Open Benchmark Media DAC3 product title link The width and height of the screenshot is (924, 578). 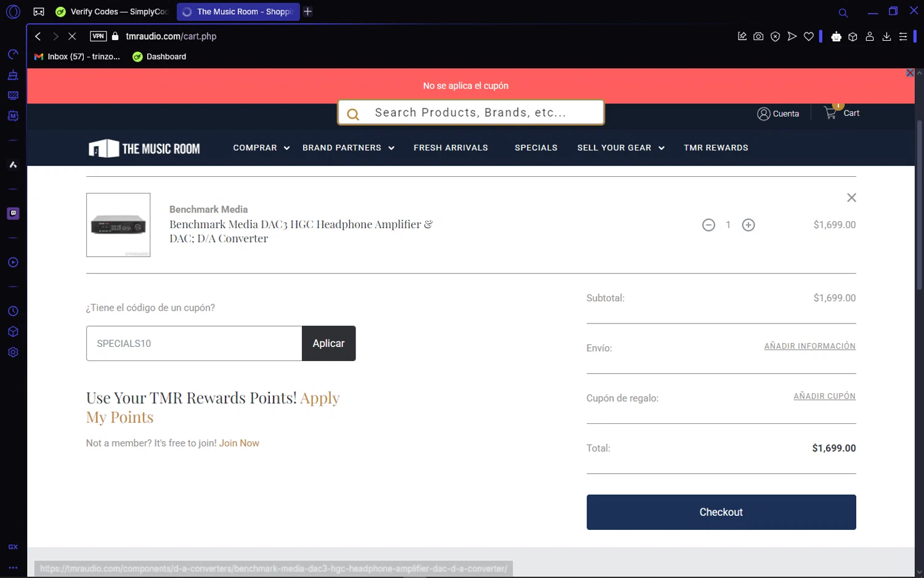tap(301, 232)
